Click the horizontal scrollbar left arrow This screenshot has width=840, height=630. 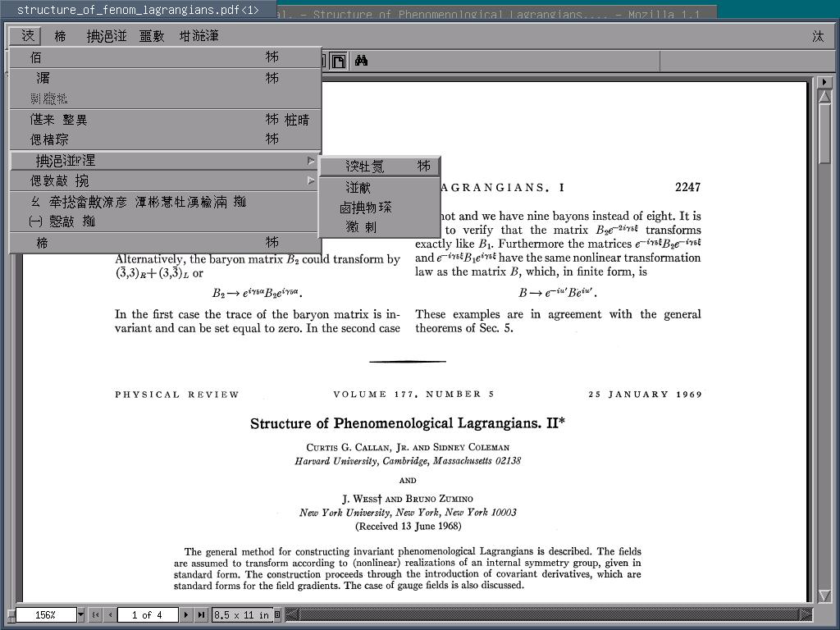coord(292,614)
